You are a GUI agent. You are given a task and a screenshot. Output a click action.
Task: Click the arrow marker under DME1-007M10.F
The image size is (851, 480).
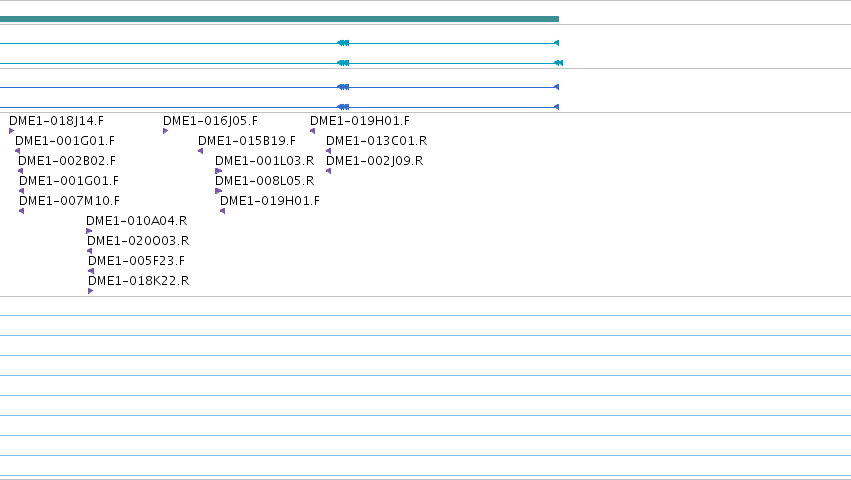(x=22, y=211)
